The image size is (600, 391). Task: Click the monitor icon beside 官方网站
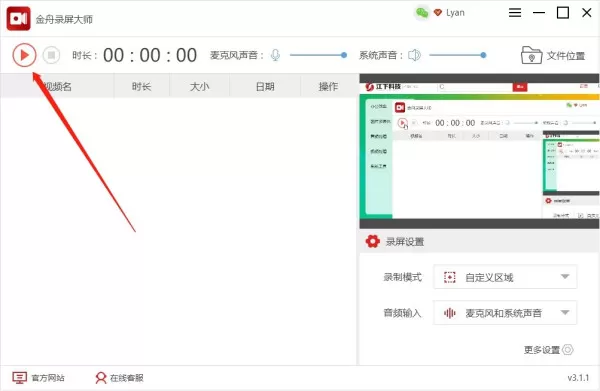pos(20,378)
